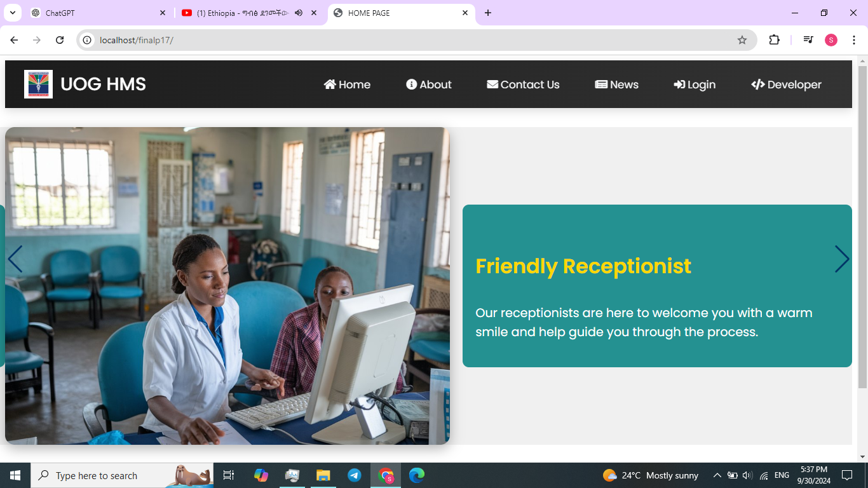The image size is (868, 488).
Task: Open the News section
Action: click(616, 85)
